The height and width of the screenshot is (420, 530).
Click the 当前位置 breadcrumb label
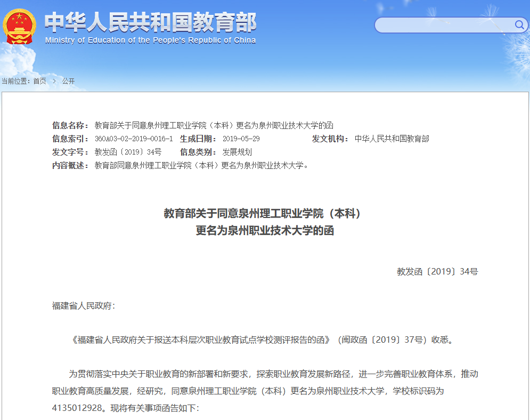(x=15, y=81)
